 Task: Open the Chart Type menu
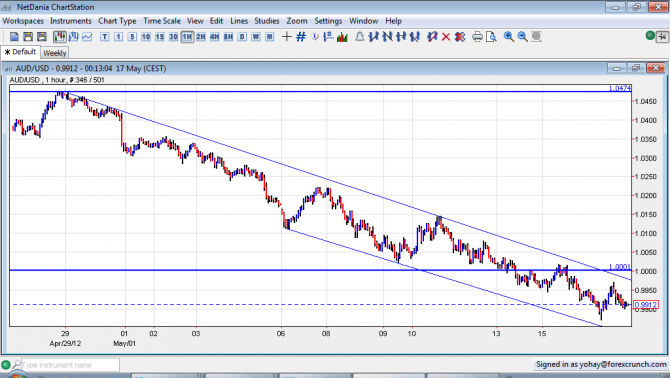(117, 21)
